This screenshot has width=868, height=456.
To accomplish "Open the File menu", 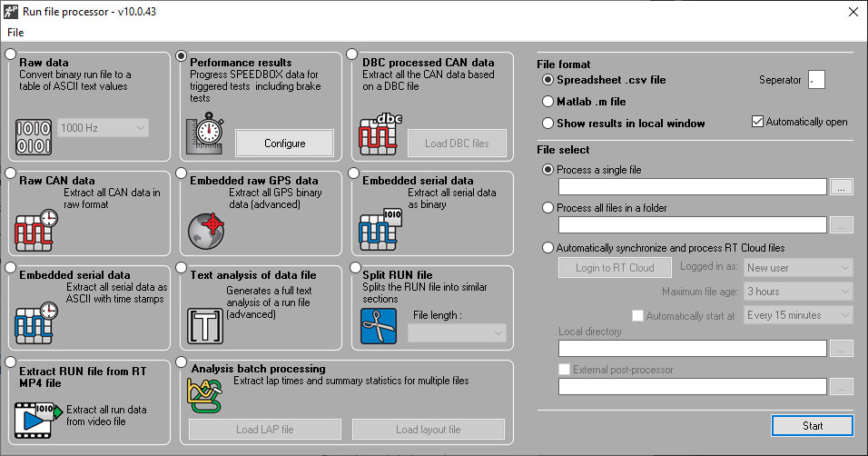I will (15, 33).
